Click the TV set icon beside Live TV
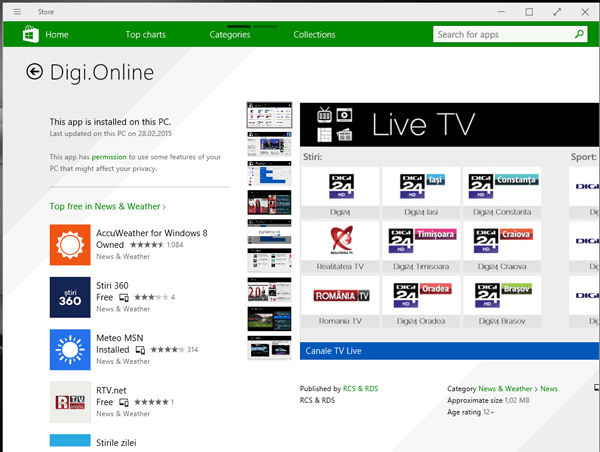 [324, 114]
